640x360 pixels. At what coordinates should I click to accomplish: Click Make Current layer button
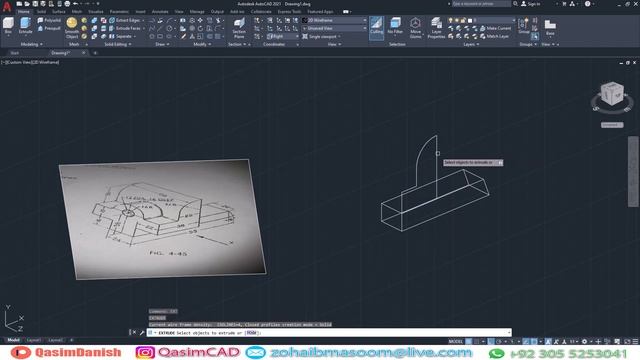coord(496,28)
